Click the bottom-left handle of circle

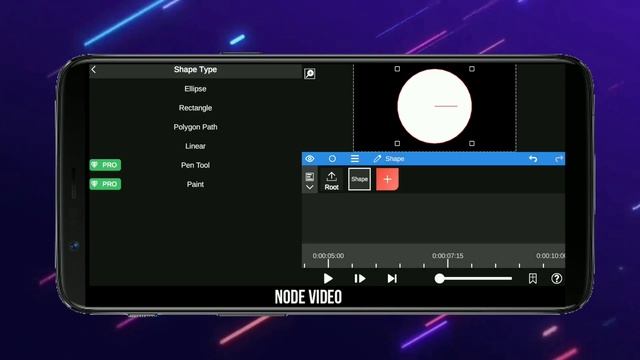tap(397, 144)
